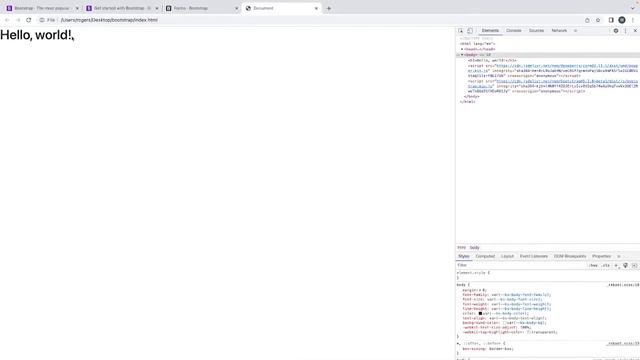
Task: Toggle the .cls classes button
Action: pyautogui.click(x=606, y=265)
